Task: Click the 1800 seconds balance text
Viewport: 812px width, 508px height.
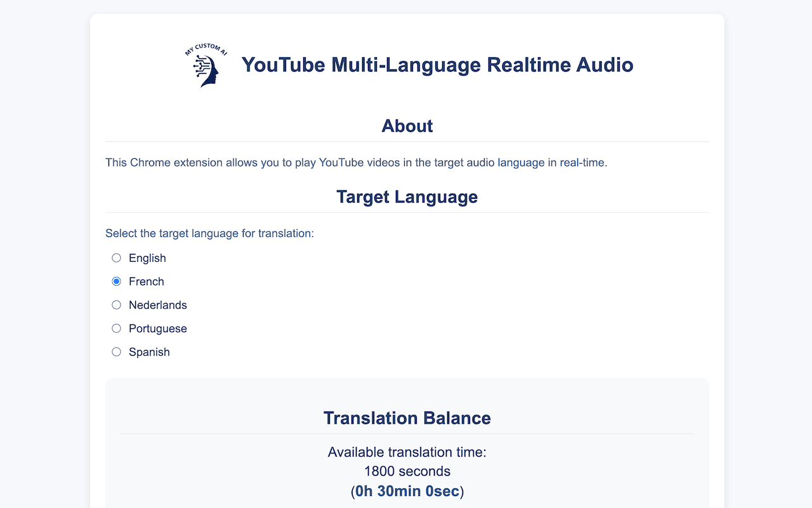Action: click(407, 471)
